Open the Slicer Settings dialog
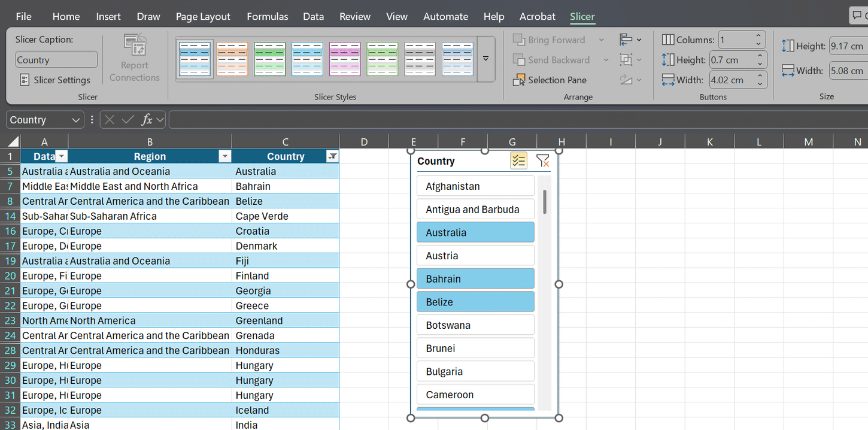868x430 pixels. [56, 80]
